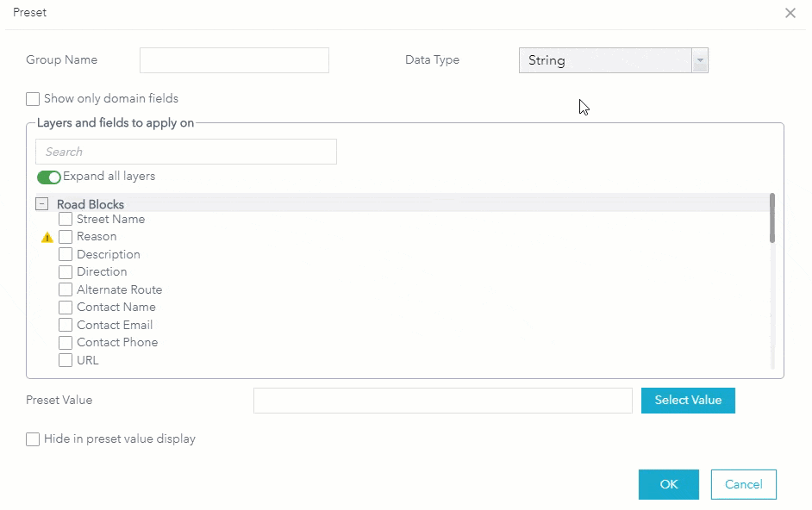Focus the layers Search box
Image resolution: width=812 pixels, height=510 pixels.
(186, 152)
